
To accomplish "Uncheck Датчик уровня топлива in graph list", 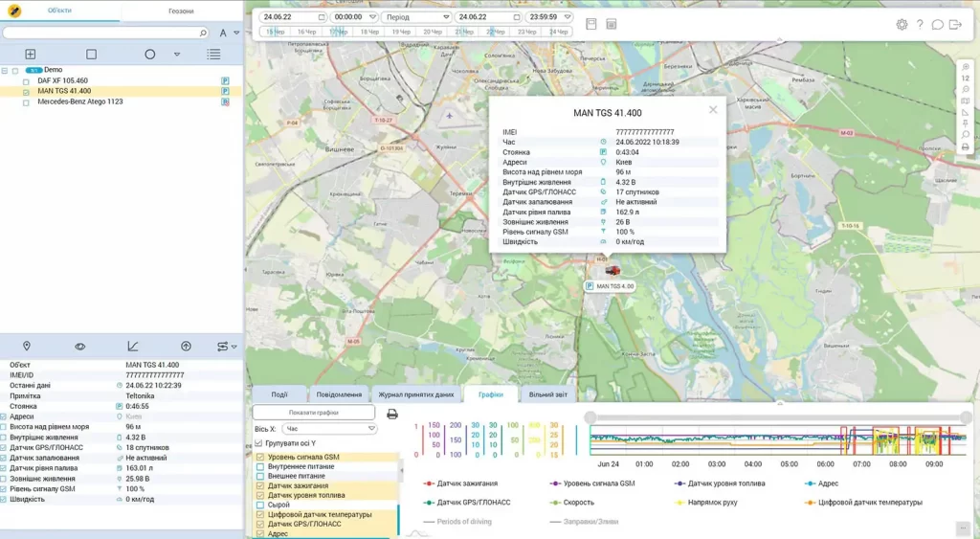I will tap(260, 495).
